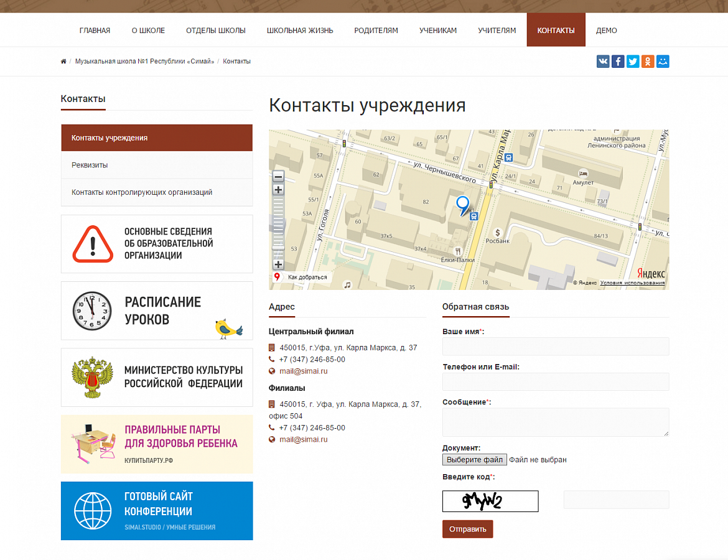Viewport: 728px width, 560px height.
Task: Go home via breadcrumb house icon
Action: click(x=63, y=62)
